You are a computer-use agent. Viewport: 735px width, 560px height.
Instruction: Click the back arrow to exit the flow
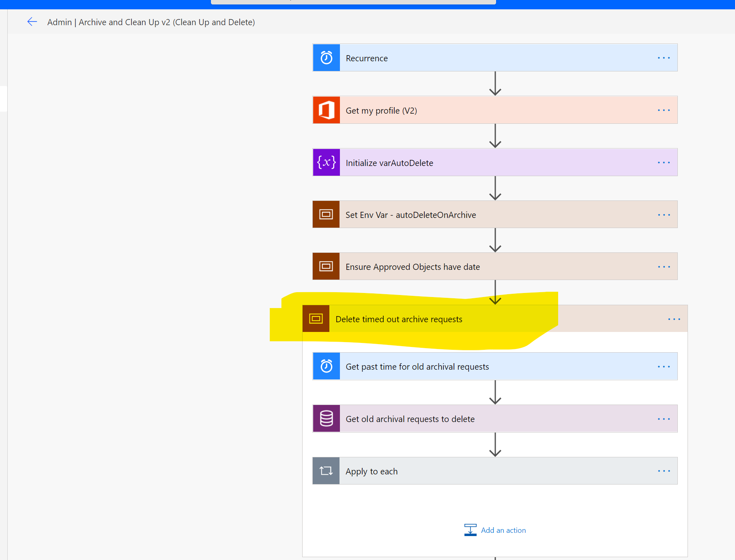point(32,22)
